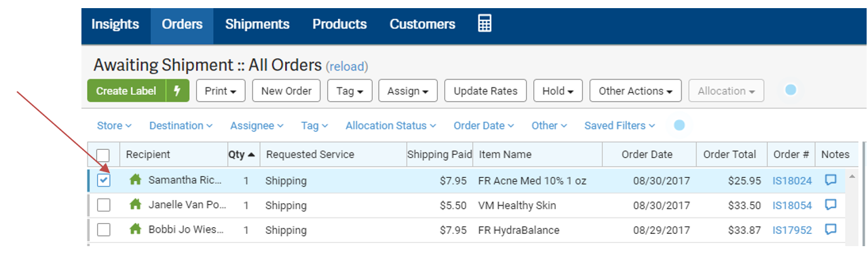Click the lightning bolt quick-ship icon
The height and width of the screenshot is (257, 868).
coord(178,91)
